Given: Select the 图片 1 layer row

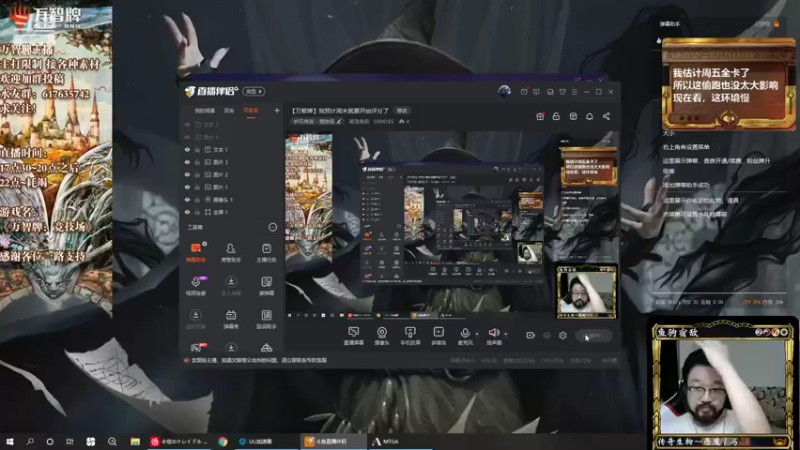Looking at the screenshot, I should (x=232, y=187).
